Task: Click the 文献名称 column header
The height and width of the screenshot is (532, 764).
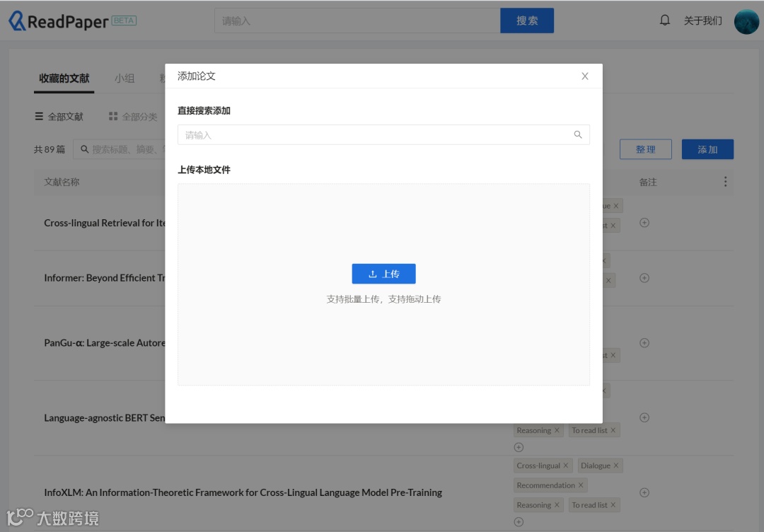Action: point(62,182)
